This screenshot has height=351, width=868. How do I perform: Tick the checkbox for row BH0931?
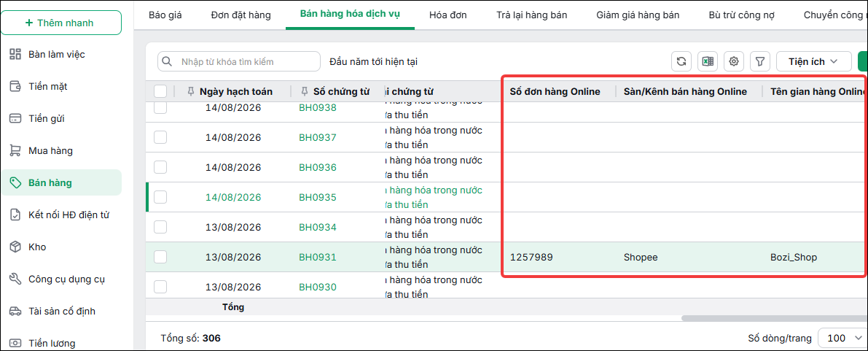(x=160, y=257)
